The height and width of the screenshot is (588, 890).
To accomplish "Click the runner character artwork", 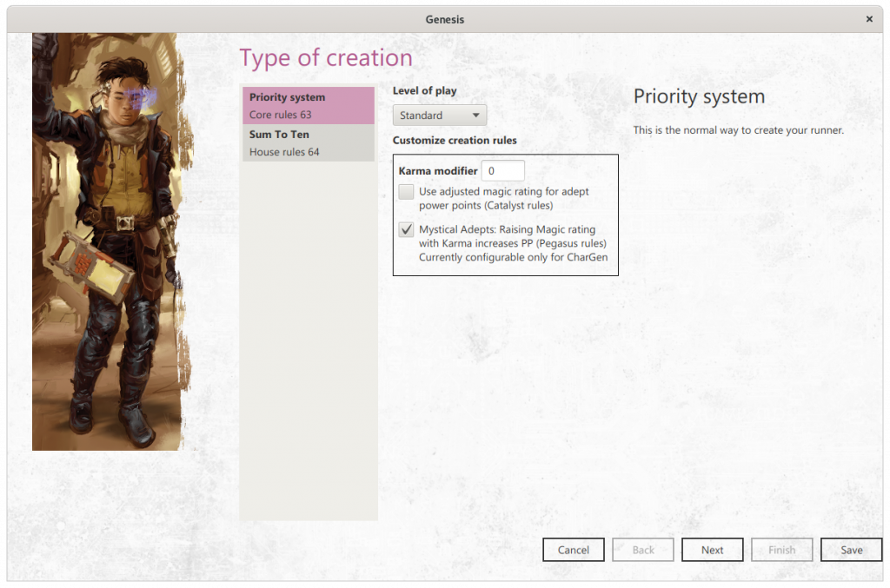I will point(112,241).
